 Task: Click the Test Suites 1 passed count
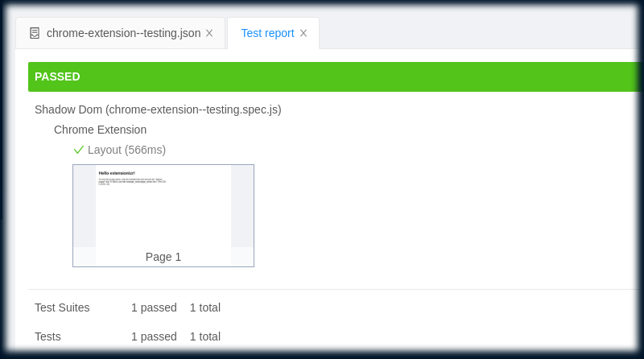point(154,307)
